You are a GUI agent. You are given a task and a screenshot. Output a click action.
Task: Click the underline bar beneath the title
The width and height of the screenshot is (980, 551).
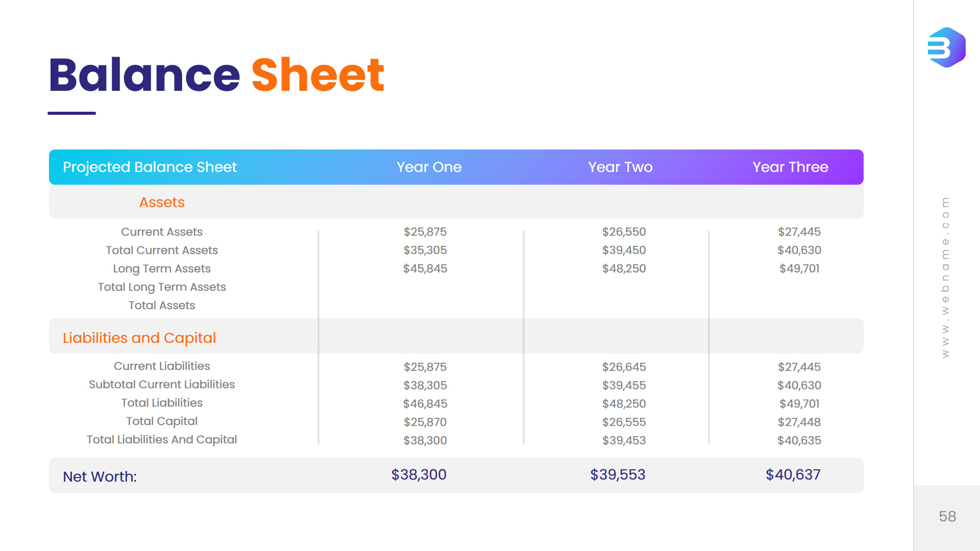71,113
